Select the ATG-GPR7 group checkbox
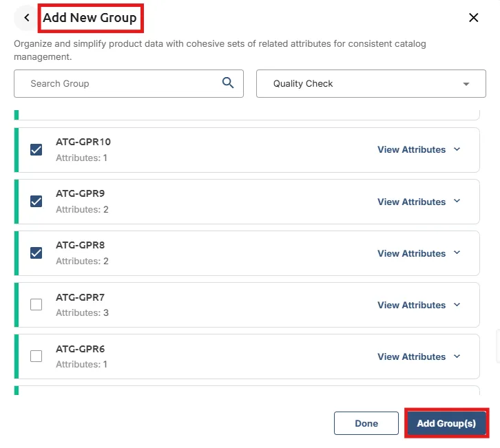 [36, 305]
